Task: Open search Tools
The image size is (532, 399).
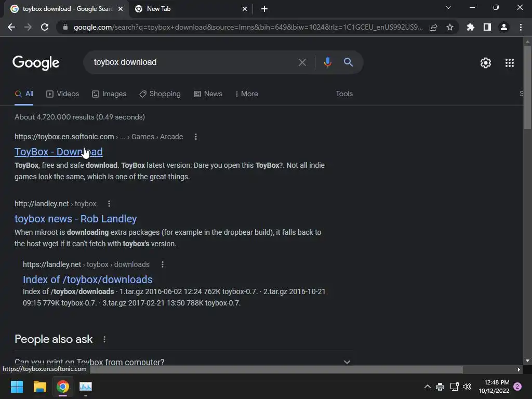Action: [x=344, y=94]
